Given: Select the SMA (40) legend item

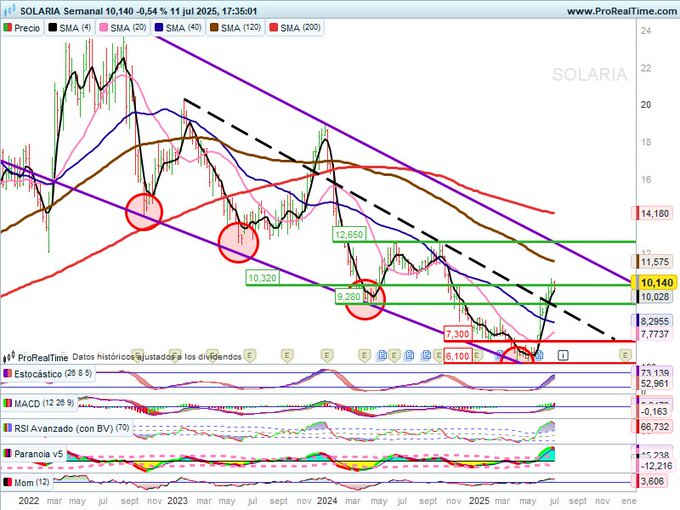Looking at the screenshot, I should click(x=178, y=28).
